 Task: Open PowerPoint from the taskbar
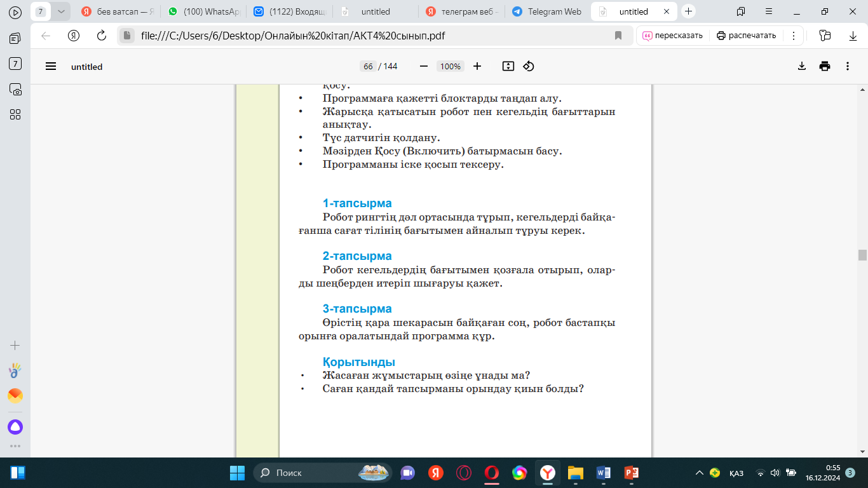coord(632,473)
